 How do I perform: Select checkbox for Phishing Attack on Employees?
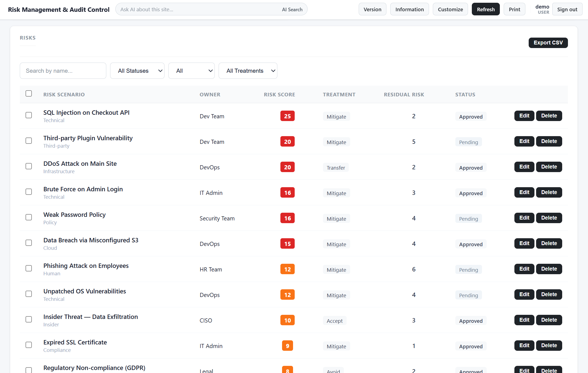tap(29, 268)
